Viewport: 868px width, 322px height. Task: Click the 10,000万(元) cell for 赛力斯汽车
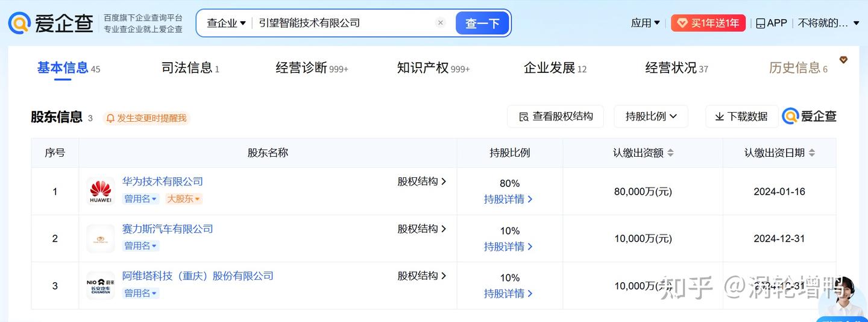coord(643,239)
